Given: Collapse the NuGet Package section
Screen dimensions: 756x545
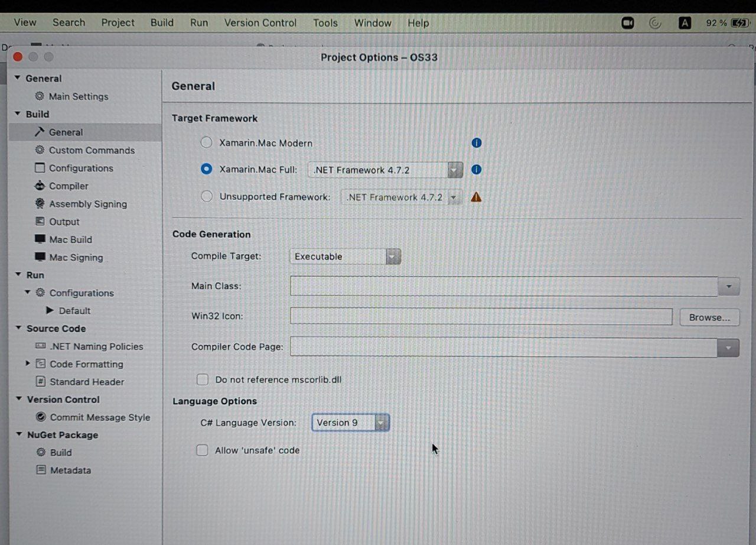Looking at the screenshot, I should [19, 434].
